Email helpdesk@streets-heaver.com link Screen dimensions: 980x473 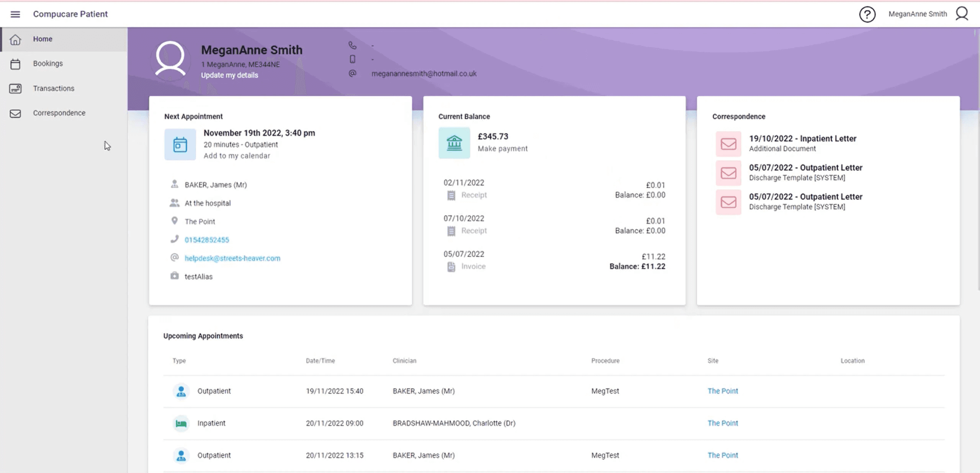click(x=232, y=258)
